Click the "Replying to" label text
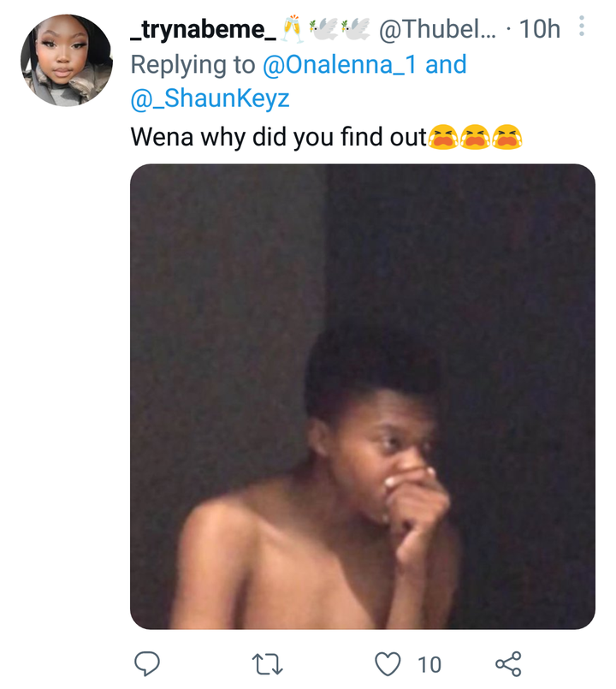 coord(192,65)
